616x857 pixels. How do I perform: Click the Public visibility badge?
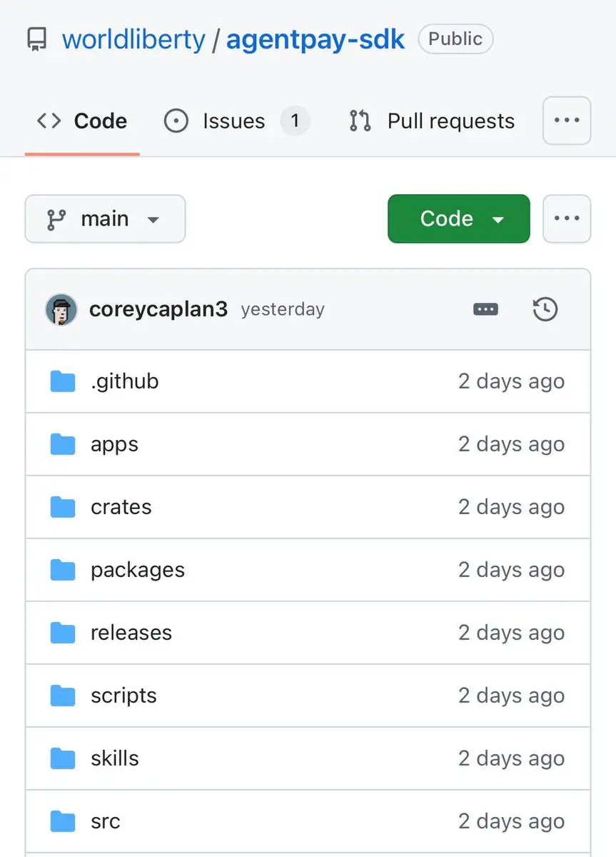point(455,39)
